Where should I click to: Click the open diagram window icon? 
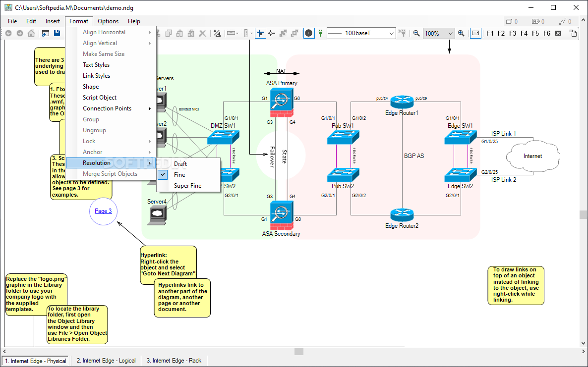click(46, 33)
